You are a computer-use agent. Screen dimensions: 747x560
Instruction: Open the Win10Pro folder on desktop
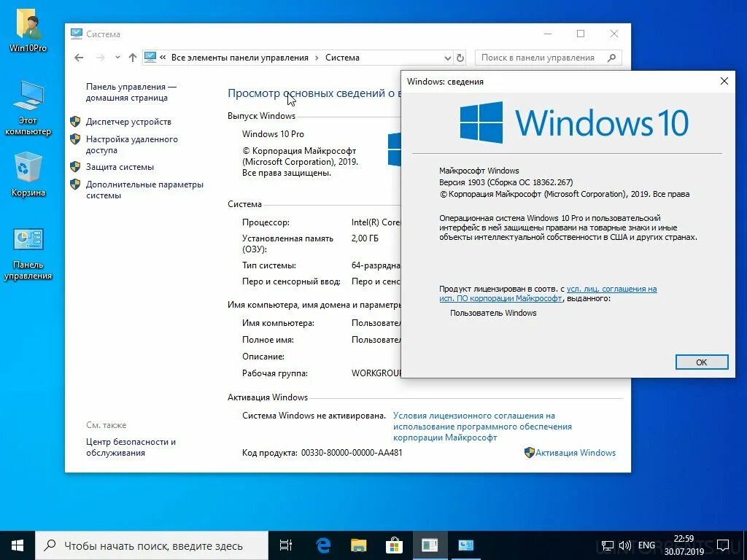tap(28, 29)
